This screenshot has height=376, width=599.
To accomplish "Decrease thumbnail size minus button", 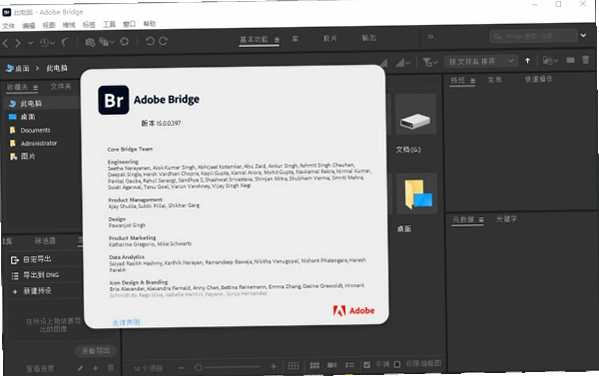I will [x=181, y=368].
